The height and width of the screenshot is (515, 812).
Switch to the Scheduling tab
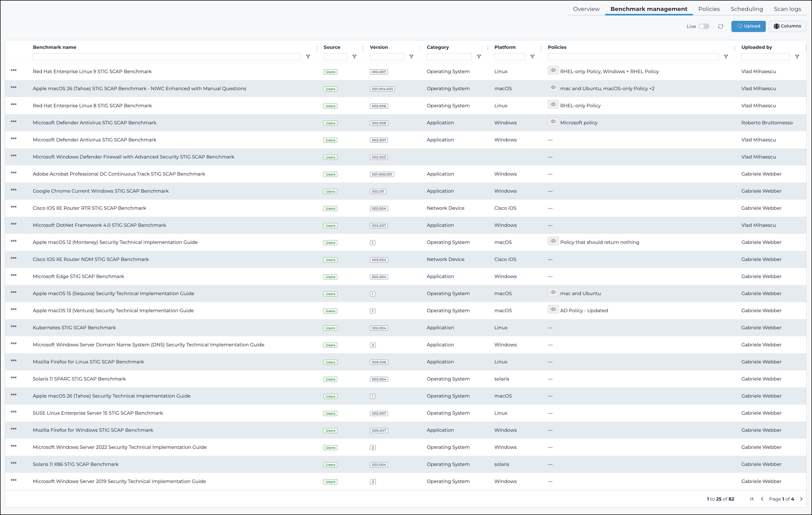point(747,9)
